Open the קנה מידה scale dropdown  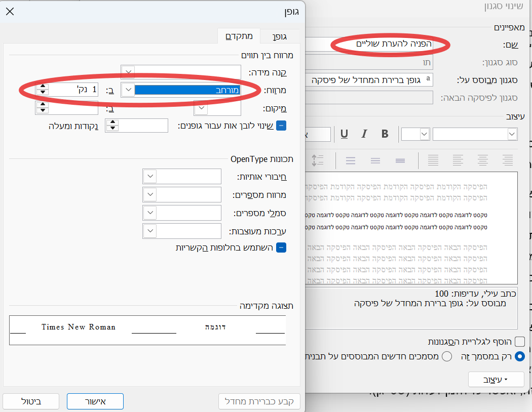click(129, 73)
